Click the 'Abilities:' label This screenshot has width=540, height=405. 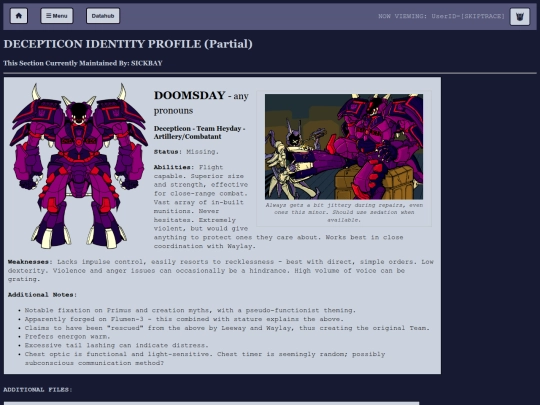click(x=174, y=167)
